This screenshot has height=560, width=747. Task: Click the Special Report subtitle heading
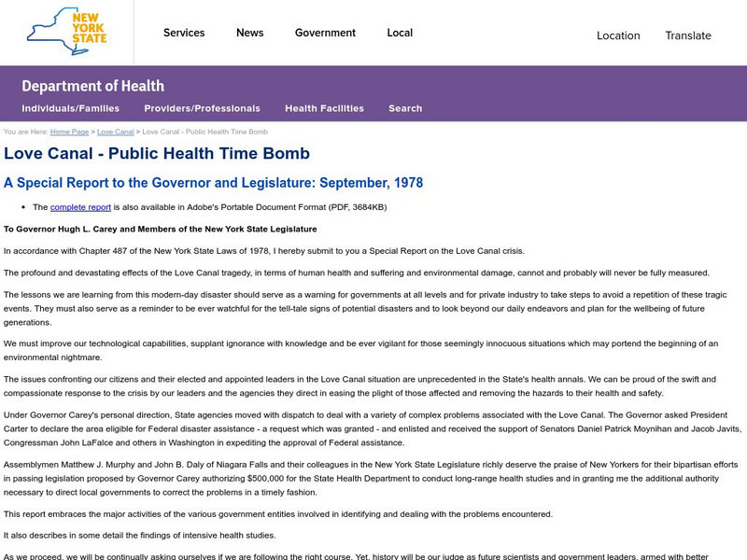pyautogui.click(x=214, y=179)
